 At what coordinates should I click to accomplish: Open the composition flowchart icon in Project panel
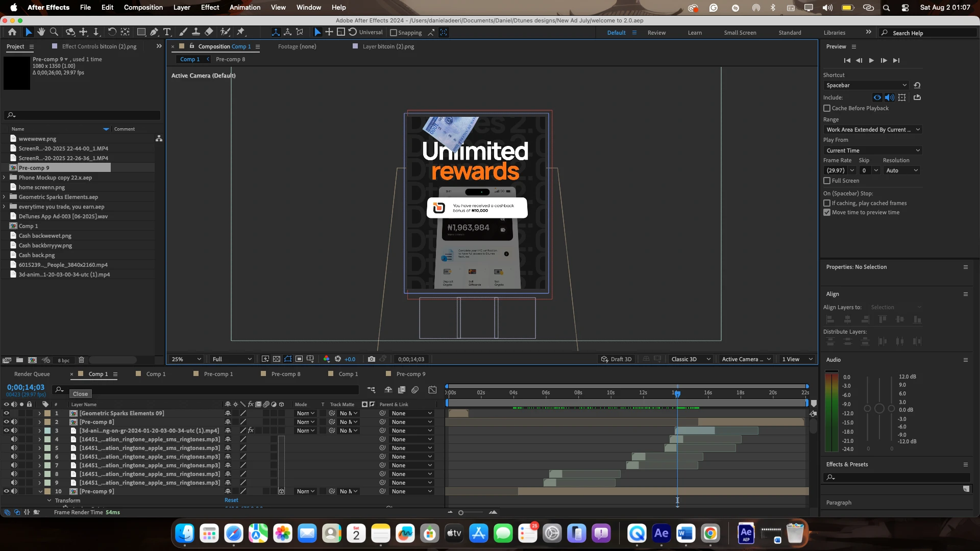(x=159, y=139)
